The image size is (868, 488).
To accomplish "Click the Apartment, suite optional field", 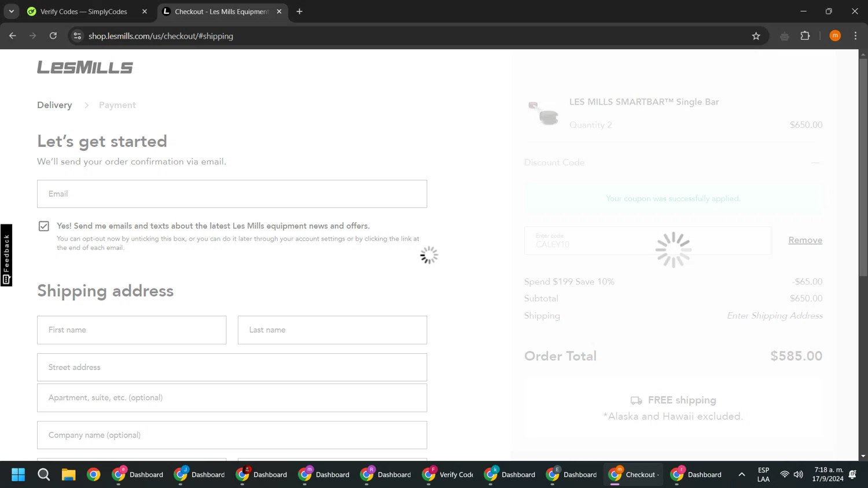I will (x=232, y=398).
